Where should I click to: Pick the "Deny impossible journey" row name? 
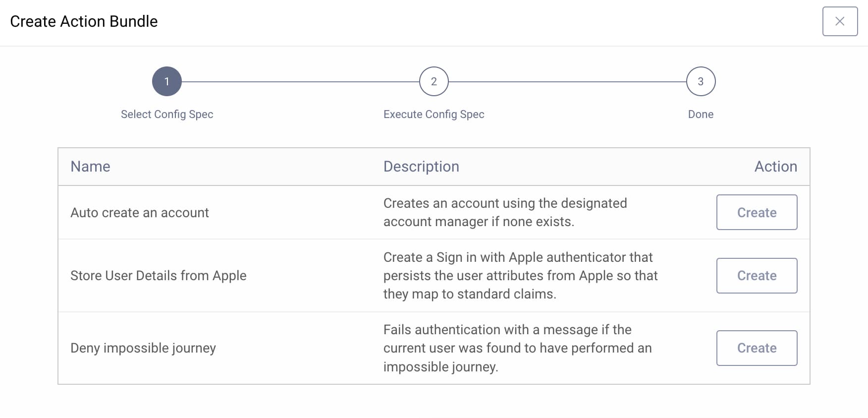(143, 348)
